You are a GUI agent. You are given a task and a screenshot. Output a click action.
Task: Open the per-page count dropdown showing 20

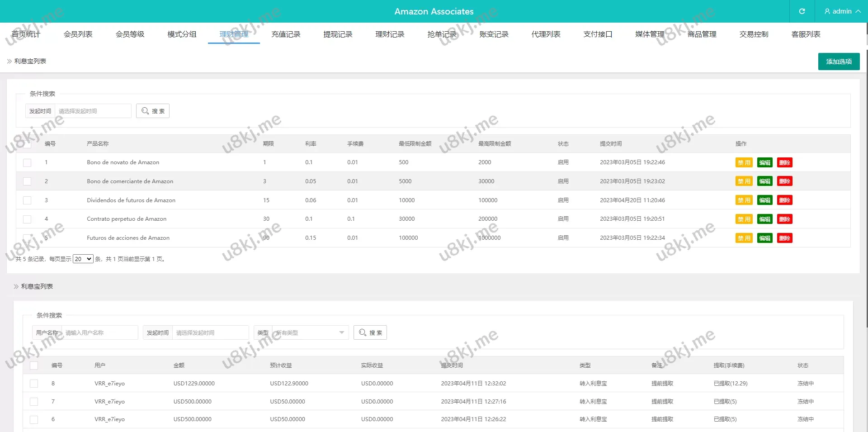point(83,259)
